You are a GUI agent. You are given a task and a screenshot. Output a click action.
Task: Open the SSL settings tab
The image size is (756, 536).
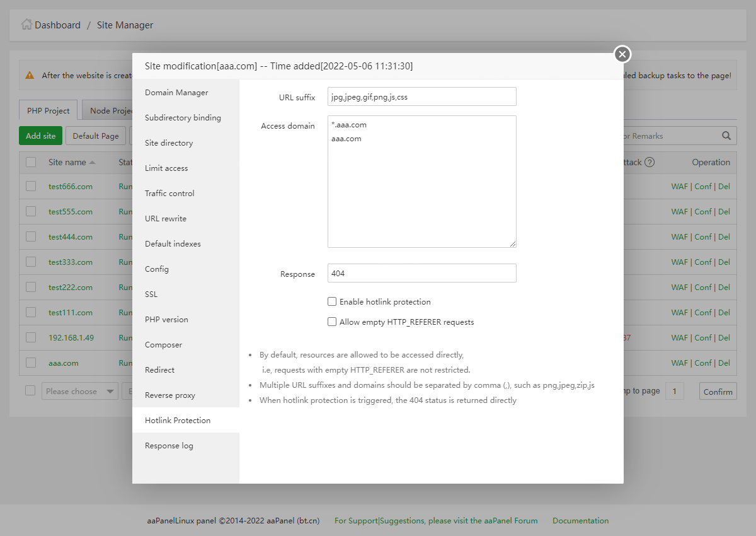pyautogui.click(x=151, y=294)
